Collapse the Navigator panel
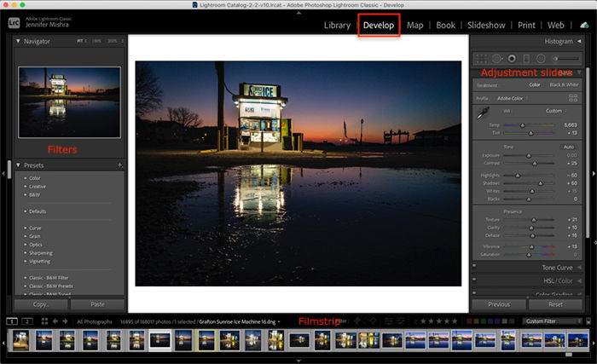The height and width of the screenshot is (364, 597). 18,41
